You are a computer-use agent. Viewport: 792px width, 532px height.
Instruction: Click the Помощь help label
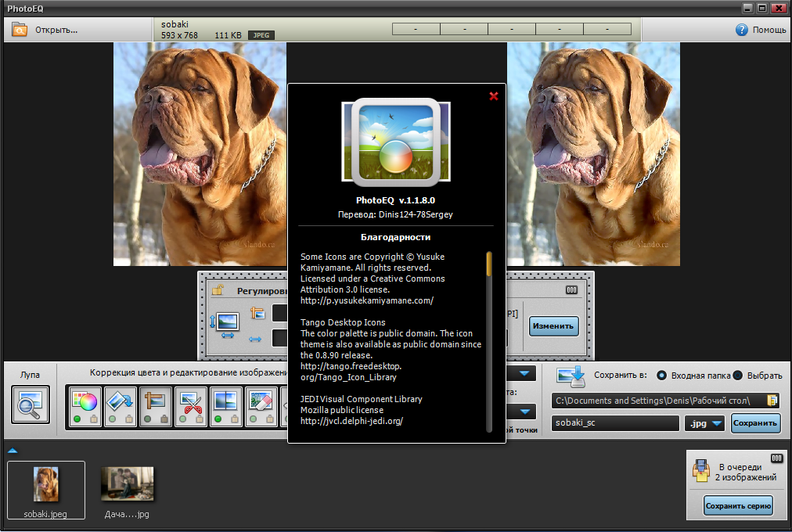769,30
